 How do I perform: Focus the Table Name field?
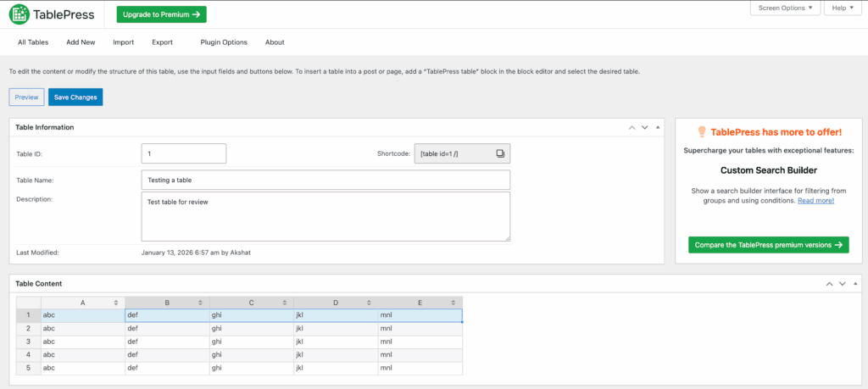tap(325, 180)
